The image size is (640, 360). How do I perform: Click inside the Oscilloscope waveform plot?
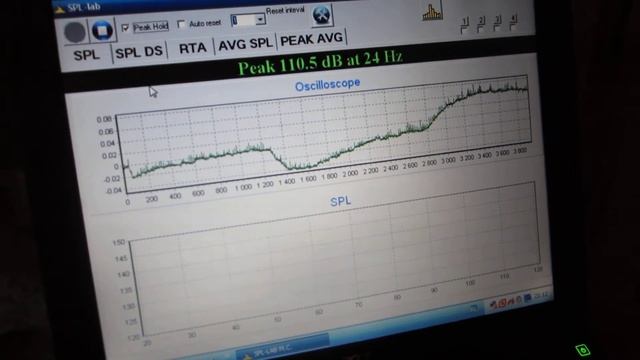[325, 133]
